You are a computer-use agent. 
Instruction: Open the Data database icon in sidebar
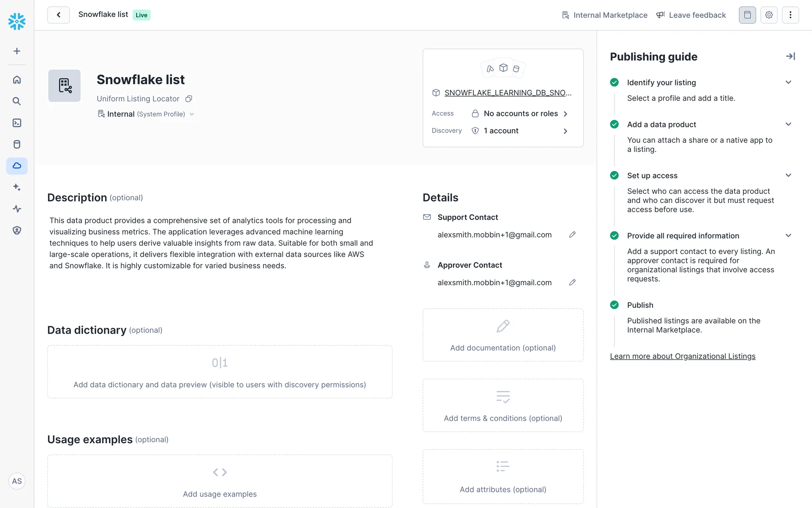point(17,144)
